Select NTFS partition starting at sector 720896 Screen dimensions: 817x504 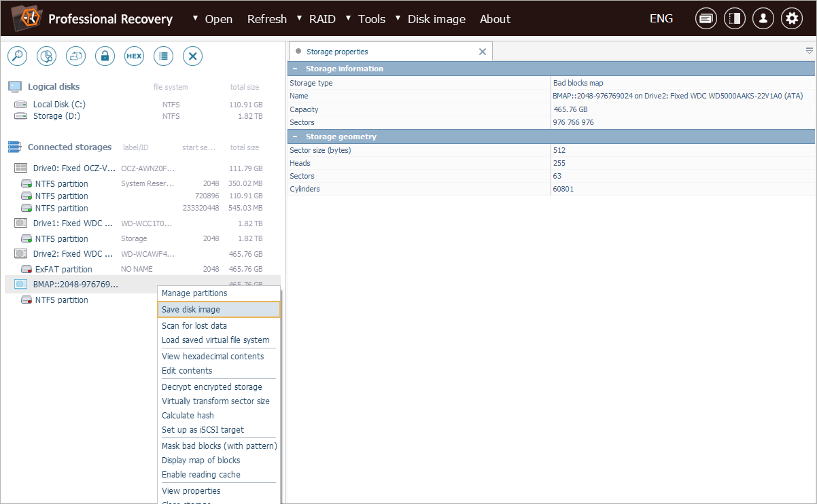pos(143,196)
